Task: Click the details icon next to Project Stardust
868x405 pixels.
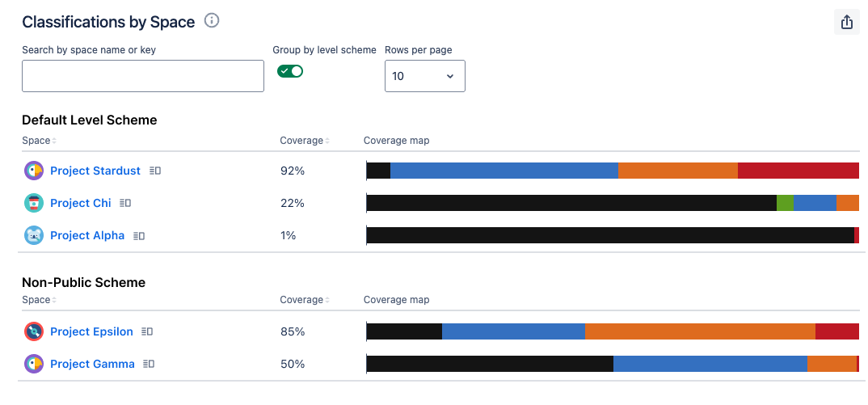Action: click(156, 171)
